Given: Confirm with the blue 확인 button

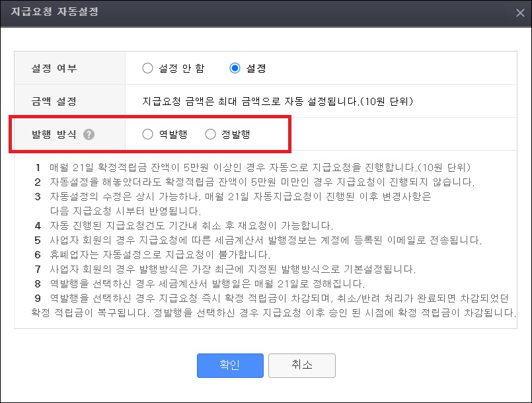Looking at the screenshot, I should coord(230,365).
